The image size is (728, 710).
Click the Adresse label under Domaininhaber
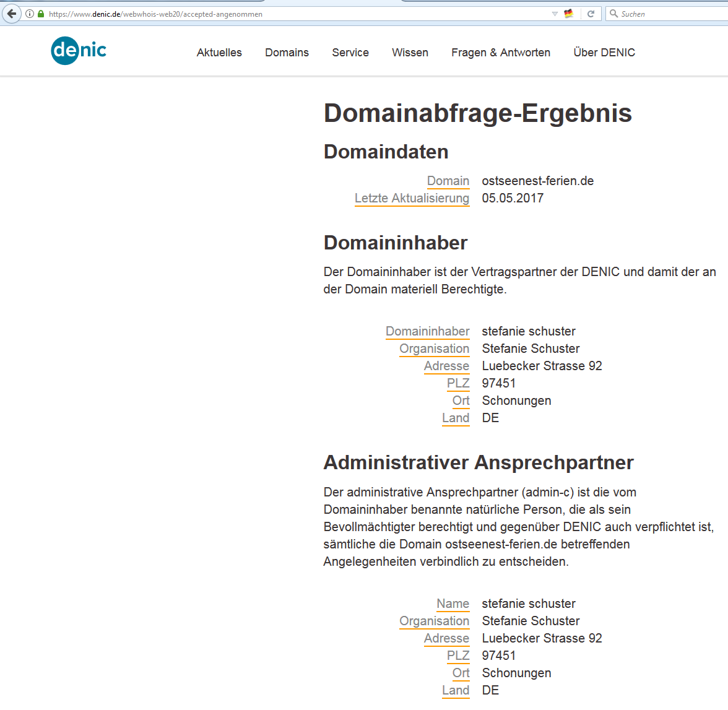pyautogui.click(x=447, y=366)
